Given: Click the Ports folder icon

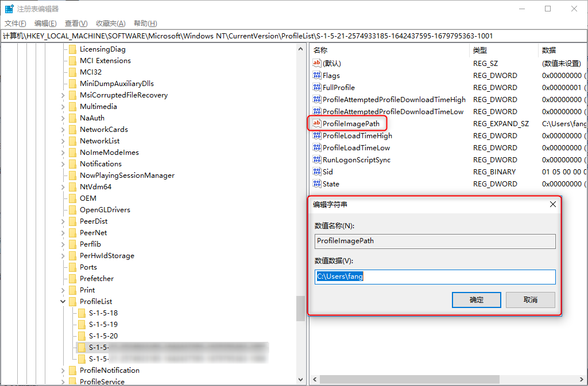Looking at the screenshot, I should tap(73, 267).
